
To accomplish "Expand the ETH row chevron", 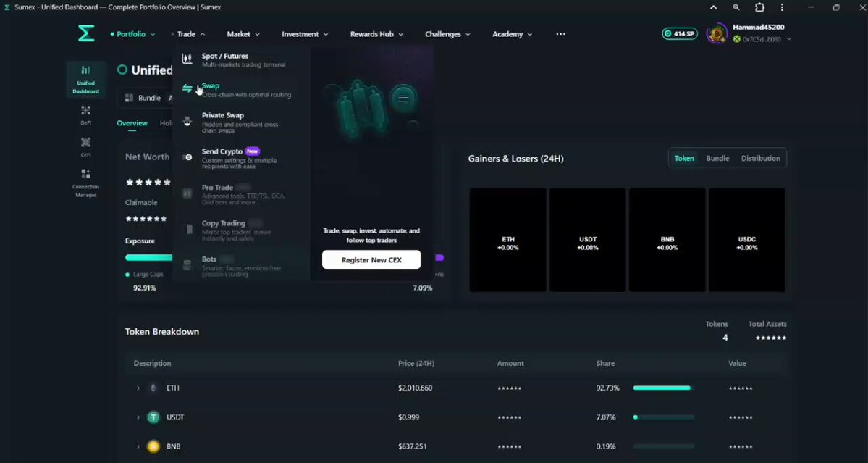I will pos(138,388).
